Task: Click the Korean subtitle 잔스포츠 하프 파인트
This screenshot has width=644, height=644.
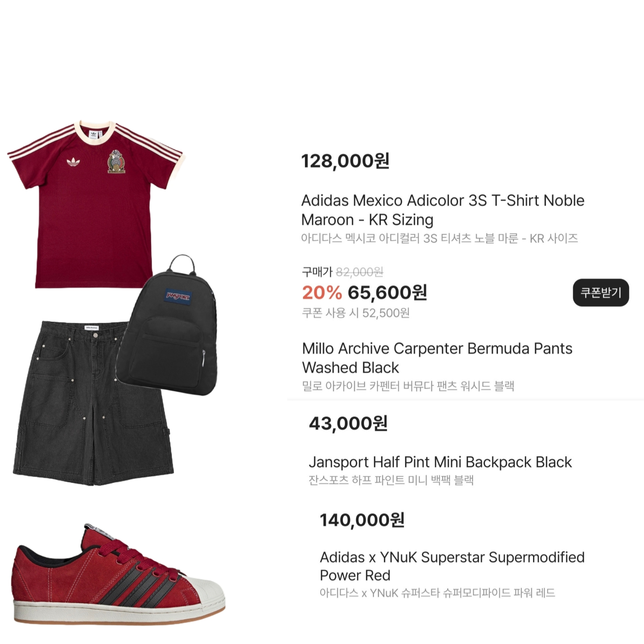Action: coord(391,480)
